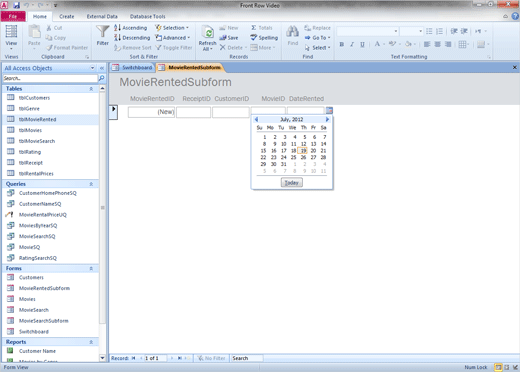Screen dimensions: 520x372
Task: Toggle Italic formatting
Action: (352, 44)
